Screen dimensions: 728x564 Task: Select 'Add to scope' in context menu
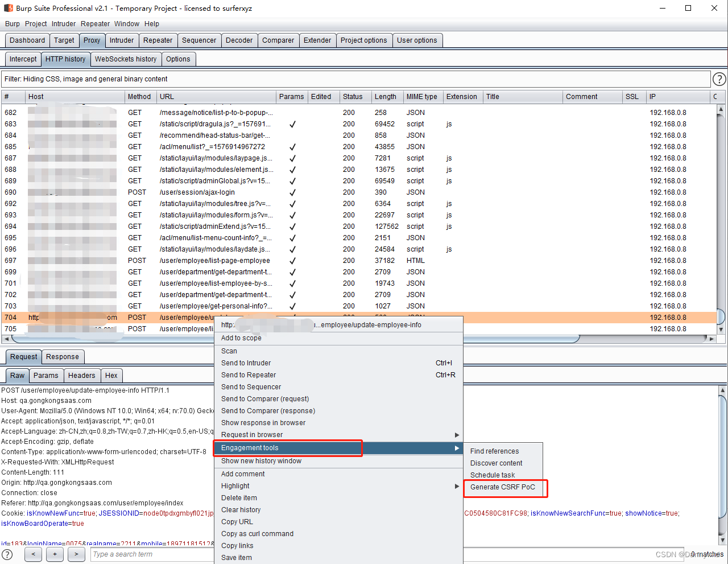[338, 338]
